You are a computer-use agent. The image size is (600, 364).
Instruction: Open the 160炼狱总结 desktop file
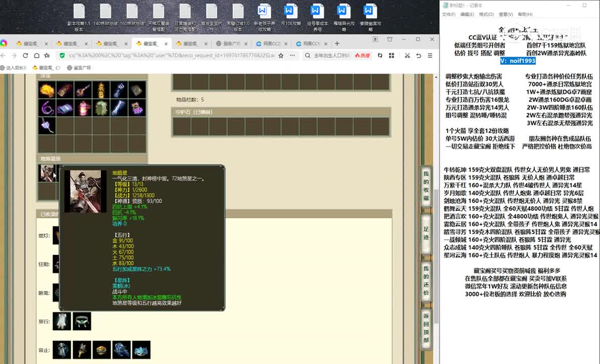pyautogui.click(x=132, y=15)
